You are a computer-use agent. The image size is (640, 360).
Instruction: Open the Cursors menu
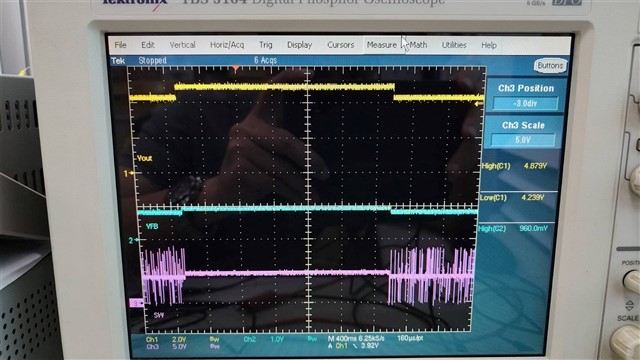340,45
